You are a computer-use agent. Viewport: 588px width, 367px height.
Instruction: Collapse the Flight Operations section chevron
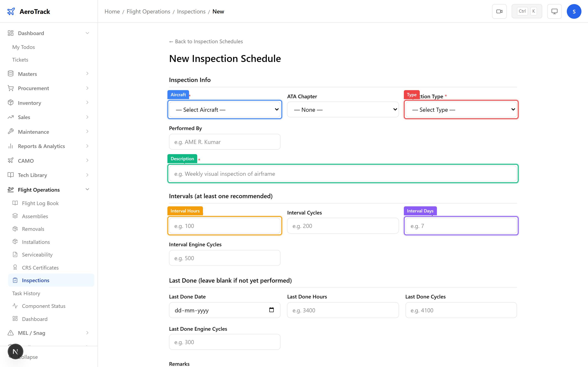point(87,189)
